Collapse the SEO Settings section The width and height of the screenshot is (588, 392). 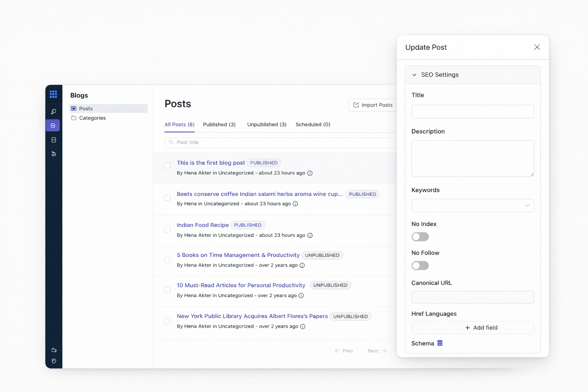pyautogui.click(x=414, y=75)
